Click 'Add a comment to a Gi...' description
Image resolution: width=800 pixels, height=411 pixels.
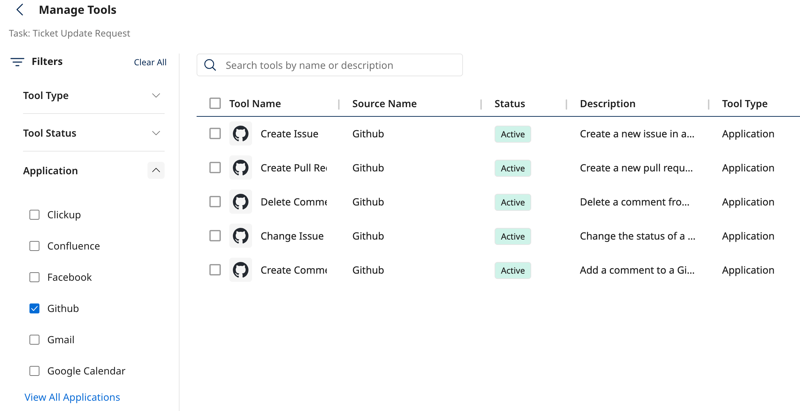pyautogui.click(x=637, y=270)
